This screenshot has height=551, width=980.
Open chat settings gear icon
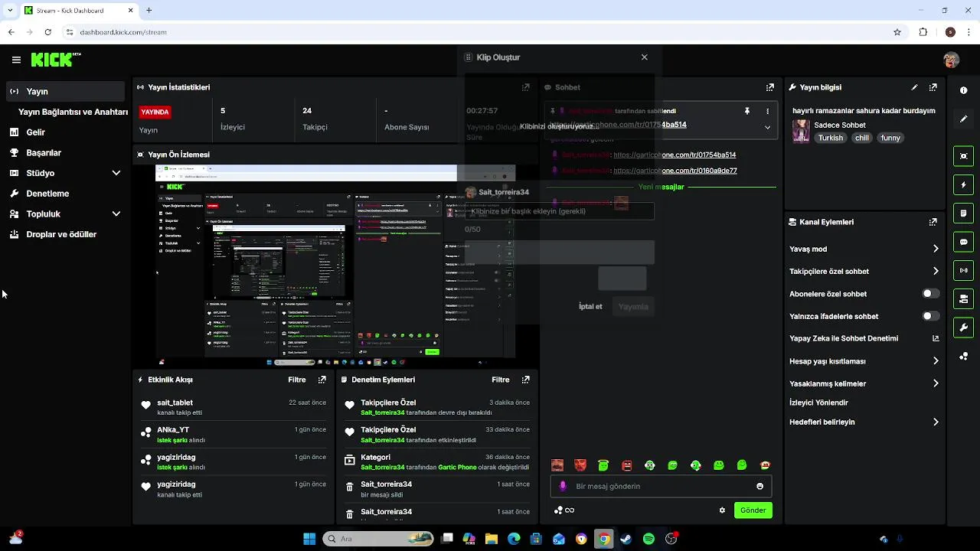(x=721, y=510)
